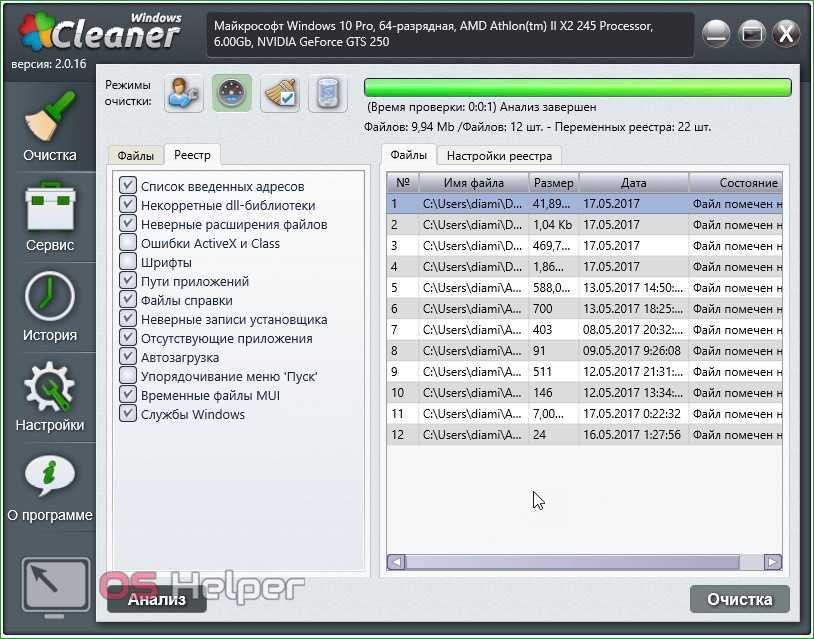
Task: Close the Windows Cleaner window
Action: tap(786, 34)
